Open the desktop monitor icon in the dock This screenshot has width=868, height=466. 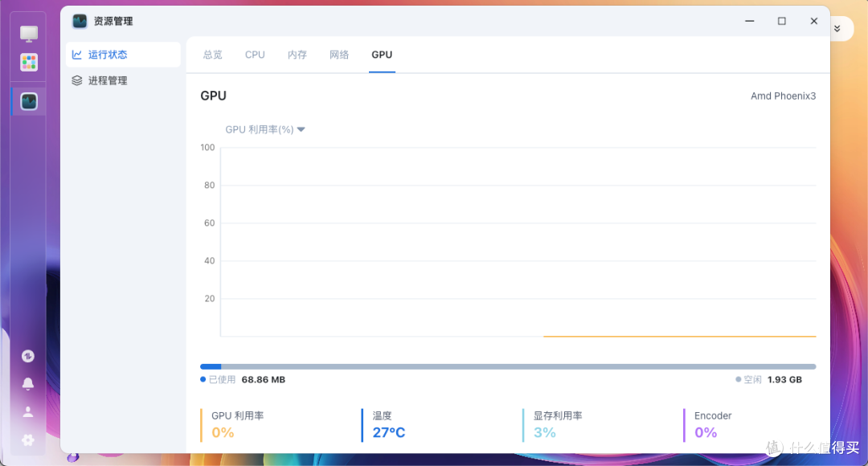(29, 34)
